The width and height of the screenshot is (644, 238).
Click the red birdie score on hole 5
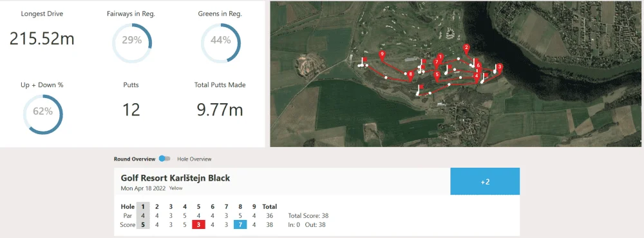(198, 225)
